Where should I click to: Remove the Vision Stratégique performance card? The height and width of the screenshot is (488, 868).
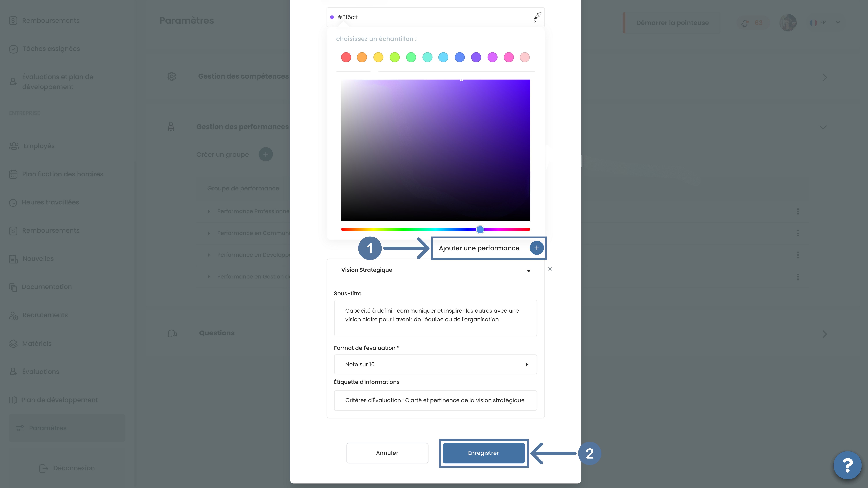coord(550,269)
